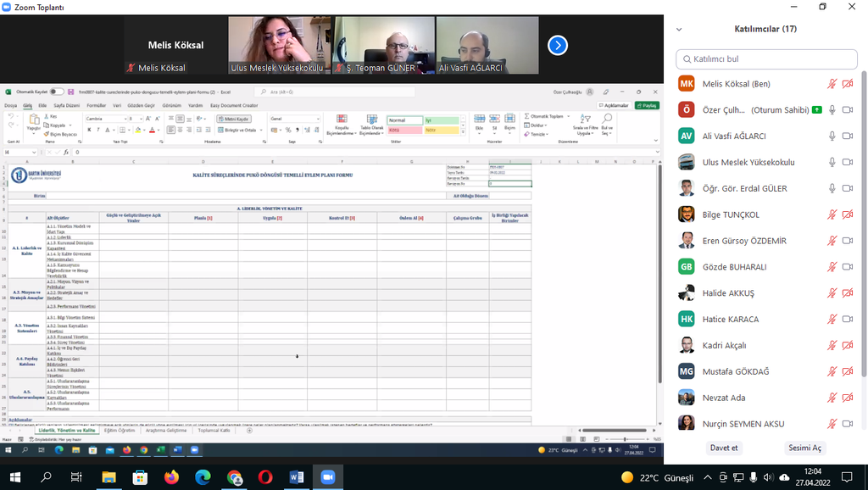Click Ali Vasfi AĞLARCI's camera icon
Image resolution: width=868 pixels, height=490 pixels.
pos(848,136)
